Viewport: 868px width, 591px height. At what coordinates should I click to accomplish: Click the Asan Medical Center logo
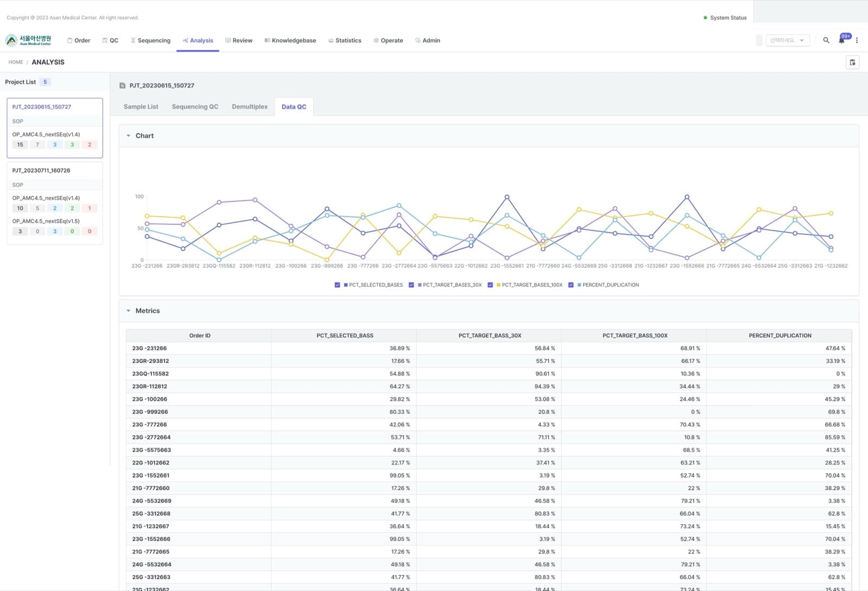[x=29, y=40]
